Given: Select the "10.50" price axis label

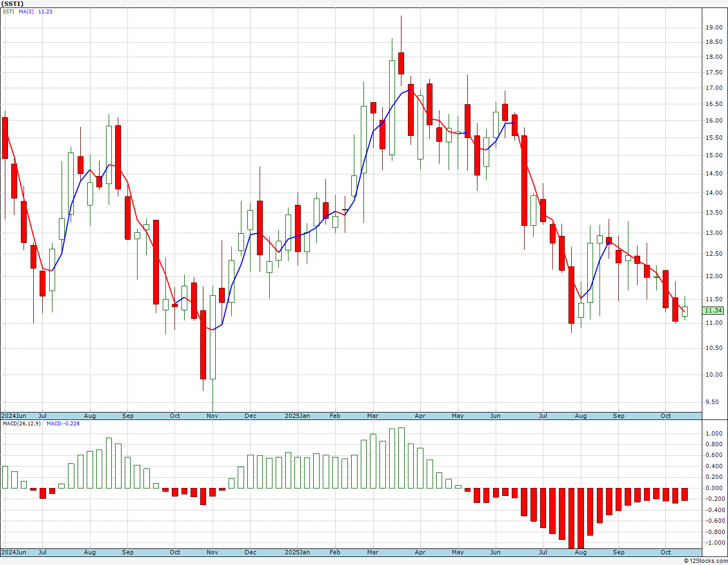Looking at the screenshot, I should click(714, 348).
